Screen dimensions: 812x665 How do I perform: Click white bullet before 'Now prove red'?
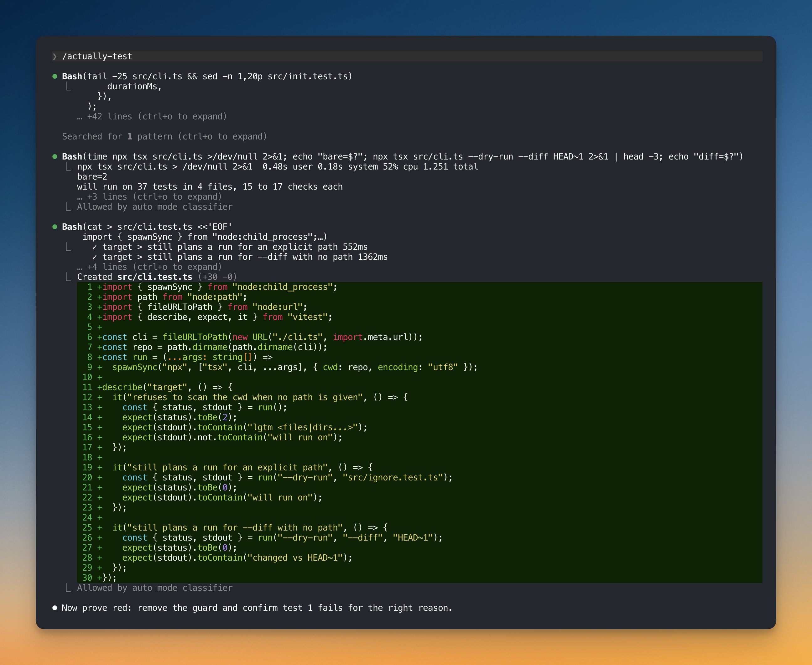tap(55, 608)
